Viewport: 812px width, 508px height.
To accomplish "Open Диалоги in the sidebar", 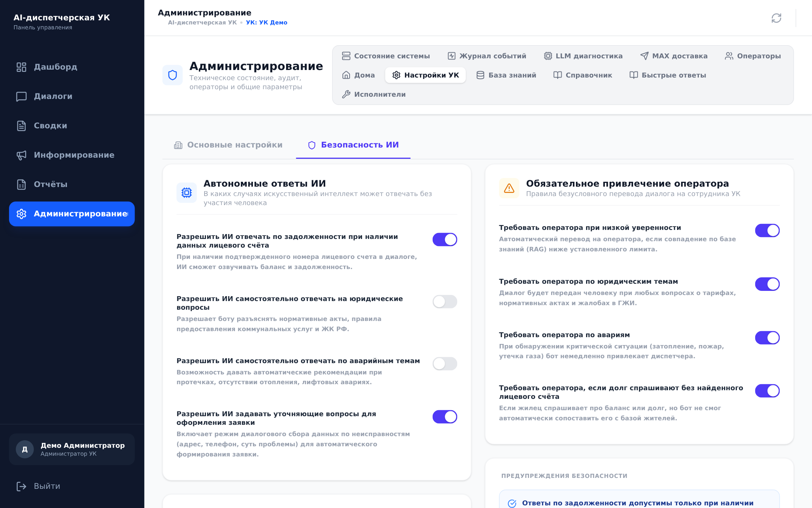I will click(x=72, y=96).
